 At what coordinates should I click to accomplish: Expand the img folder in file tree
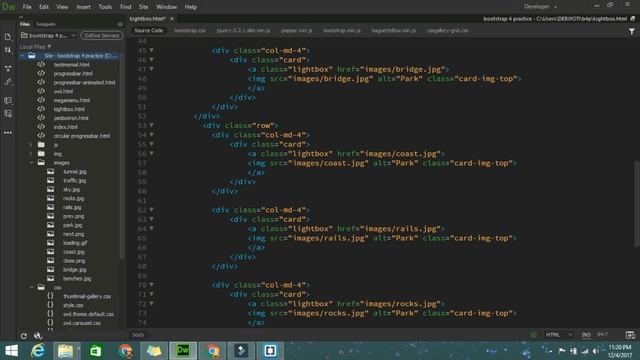point(31,154)
